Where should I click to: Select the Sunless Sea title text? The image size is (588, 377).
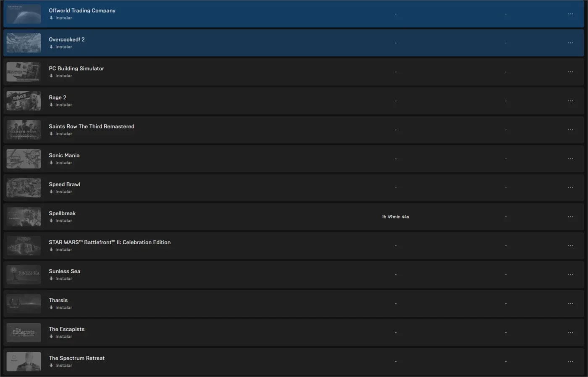click(x=64, y=272)
